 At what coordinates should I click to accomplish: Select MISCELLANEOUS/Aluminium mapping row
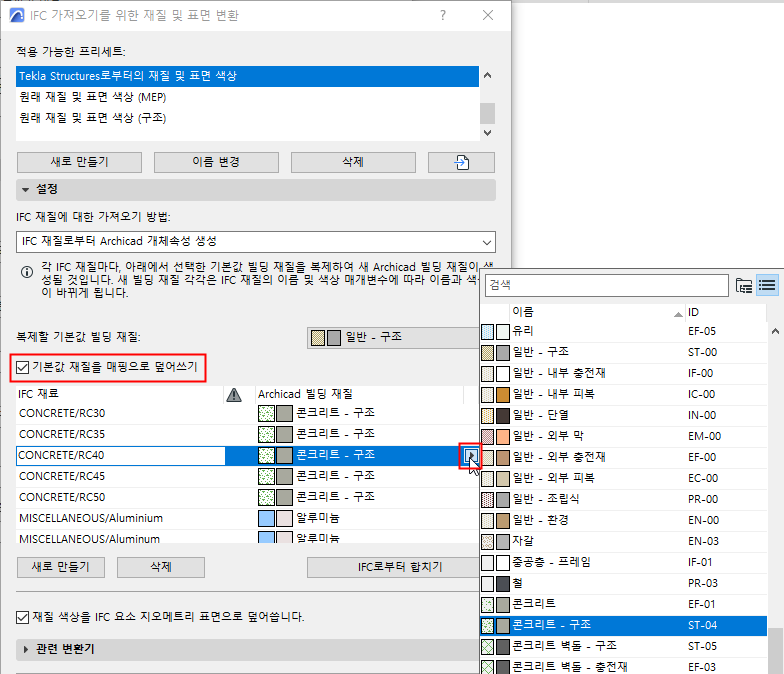248,518
